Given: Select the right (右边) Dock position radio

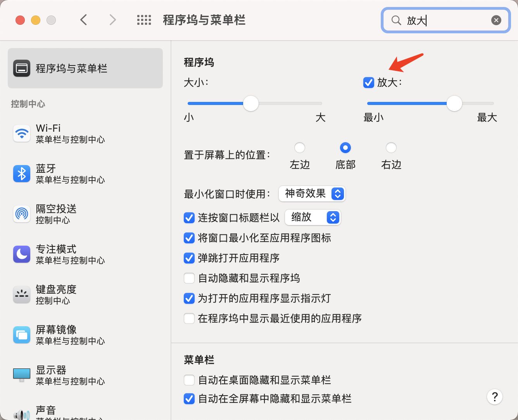Looking at the screenshot, I should (391, 148).
